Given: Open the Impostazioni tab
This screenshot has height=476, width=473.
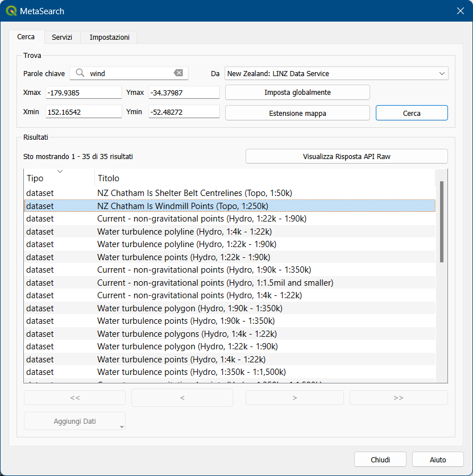Looking at the screenshot, I should [109, 37].
